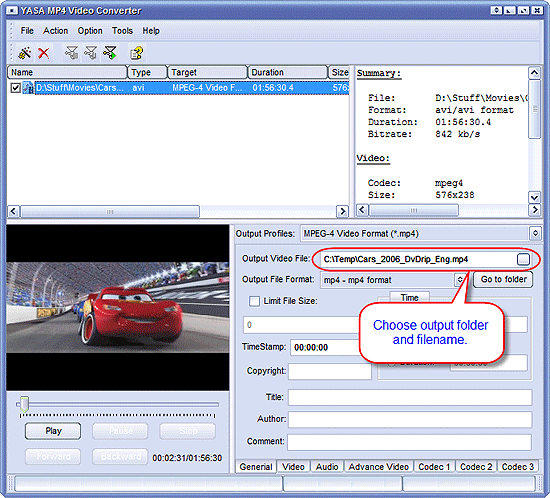The image size is (550, 498).
Task: Click the Copyright input field
Action: pos(330,371)
